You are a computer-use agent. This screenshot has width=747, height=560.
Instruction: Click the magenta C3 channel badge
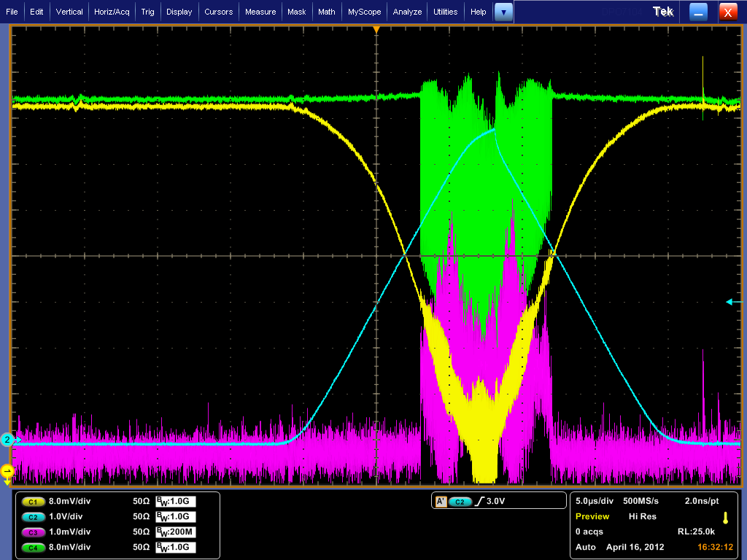(32, 532)
